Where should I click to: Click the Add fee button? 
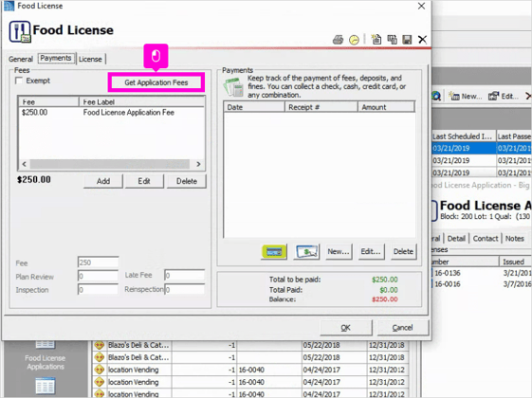click(103, 181)
